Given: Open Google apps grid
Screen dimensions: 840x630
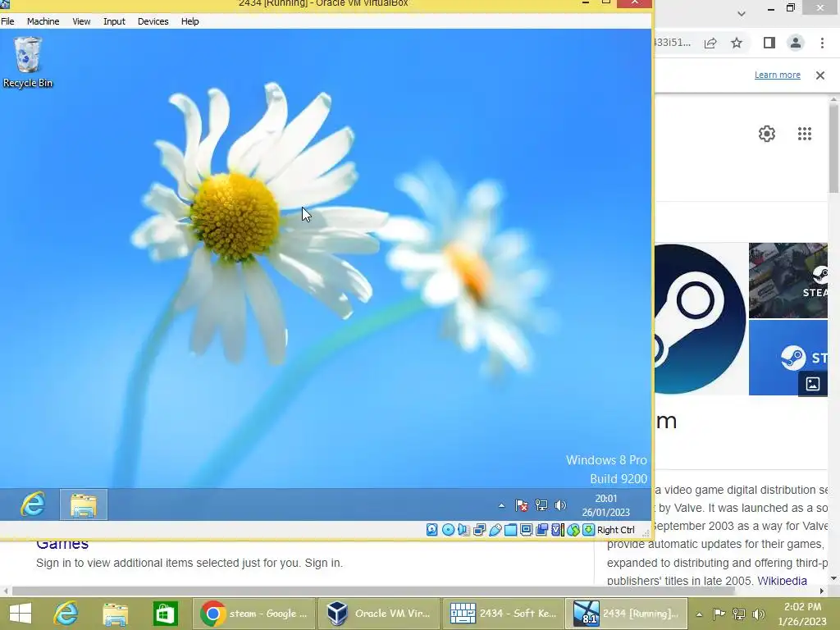Looking at the screenshot, I should (x=805, y=134).
